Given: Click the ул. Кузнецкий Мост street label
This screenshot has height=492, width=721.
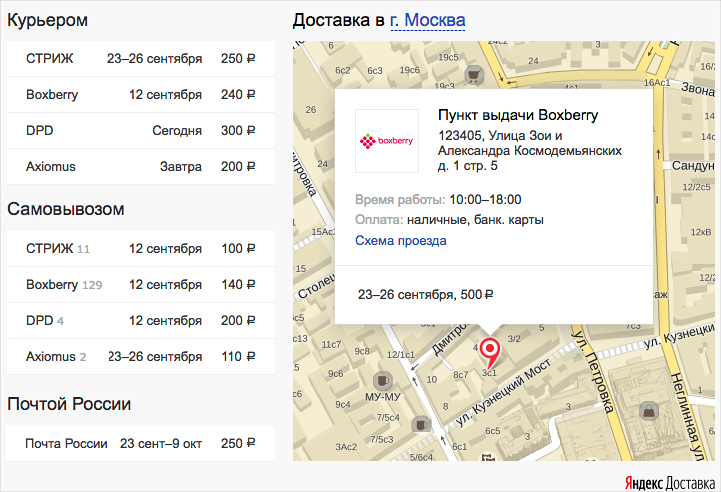Looking at the screenshot, I should pyautogui.click(x=503, y=393).
